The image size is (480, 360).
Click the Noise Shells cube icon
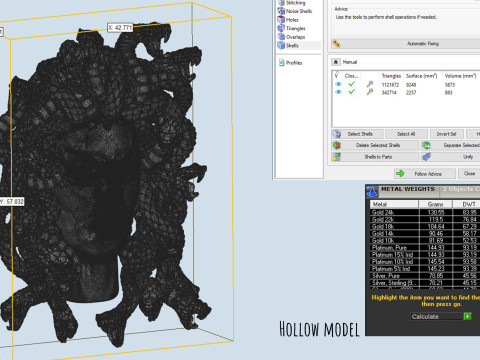281,11
